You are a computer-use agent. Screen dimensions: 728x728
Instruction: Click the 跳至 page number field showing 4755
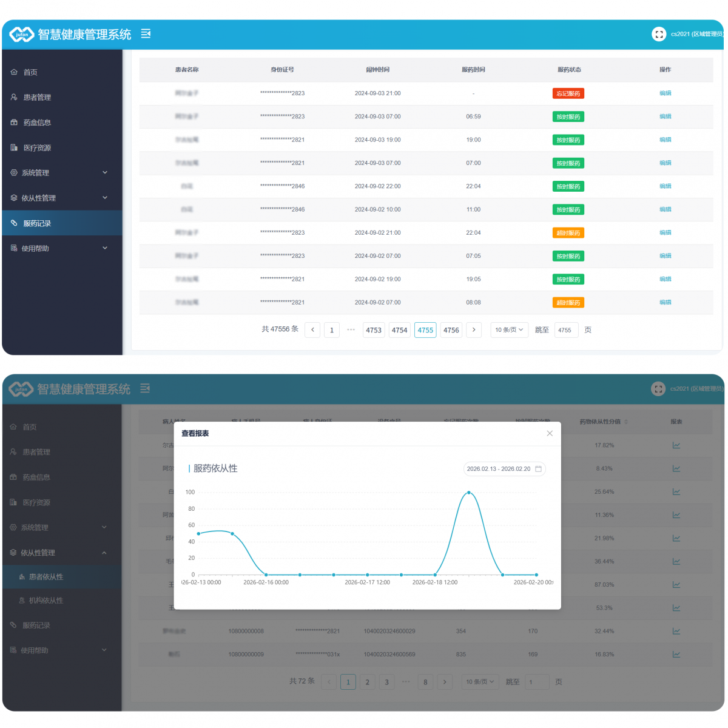566,330
